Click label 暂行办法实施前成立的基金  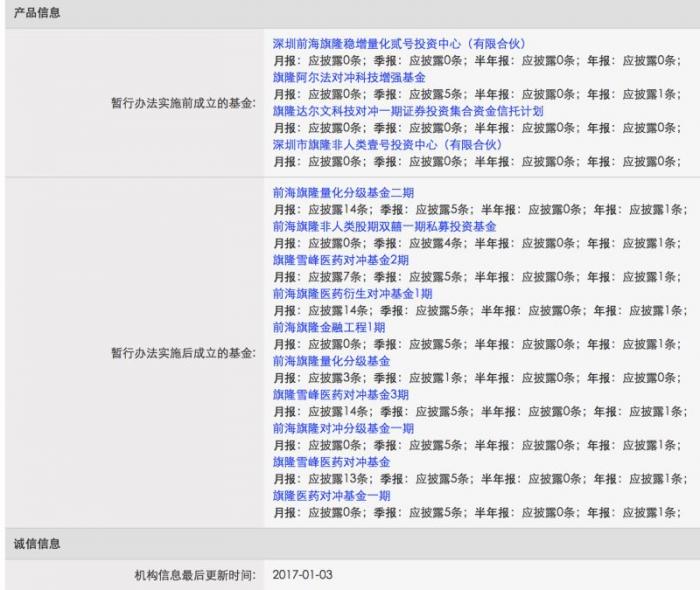[x=183, y=103]
